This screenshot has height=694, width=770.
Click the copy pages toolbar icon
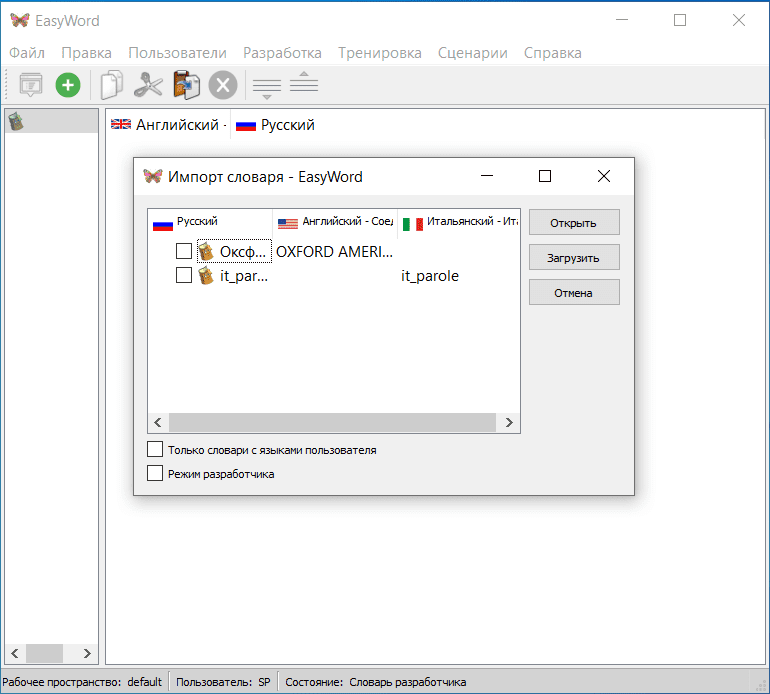coord(111,85)
